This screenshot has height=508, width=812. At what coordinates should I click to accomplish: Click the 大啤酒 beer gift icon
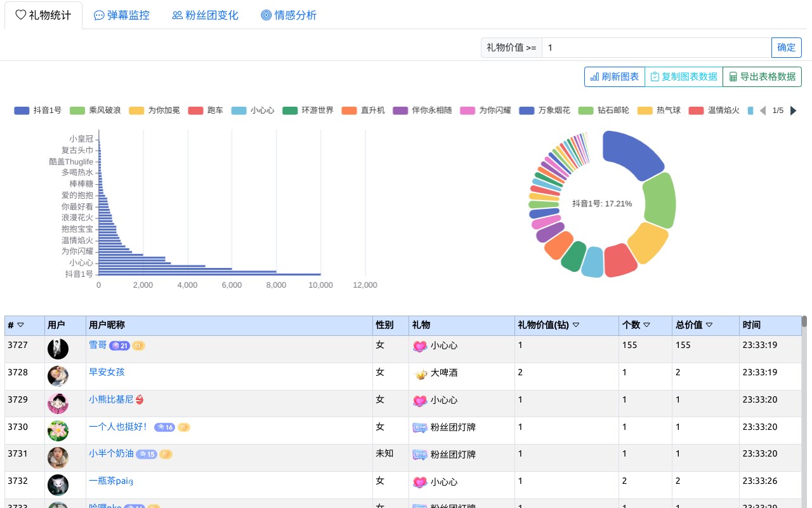tap(420, 373)
